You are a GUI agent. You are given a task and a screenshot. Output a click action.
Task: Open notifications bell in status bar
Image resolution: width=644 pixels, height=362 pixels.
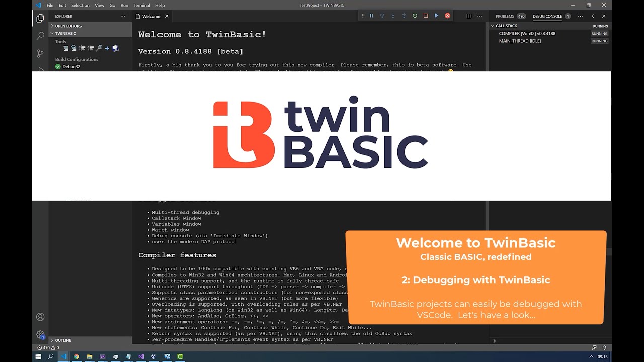pos(604,347)
